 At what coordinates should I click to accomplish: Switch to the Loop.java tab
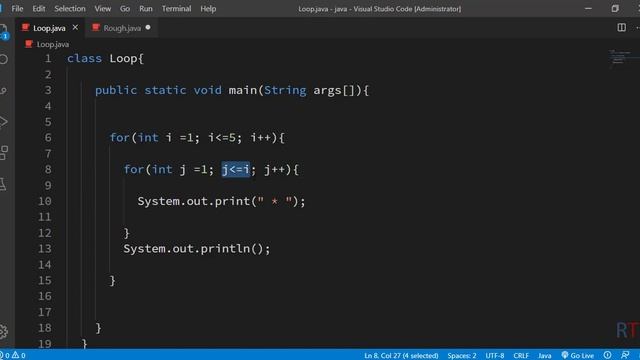click(x=49, y=28)
